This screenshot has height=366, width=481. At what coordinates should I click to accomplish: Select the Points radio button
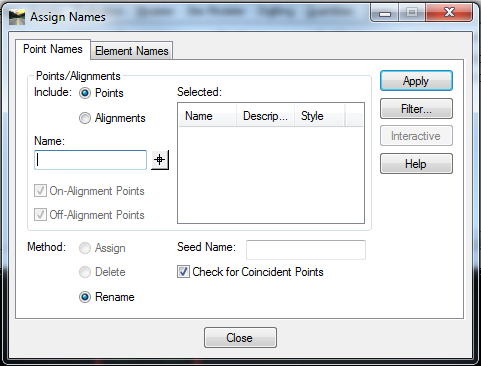tap(85, 93)
